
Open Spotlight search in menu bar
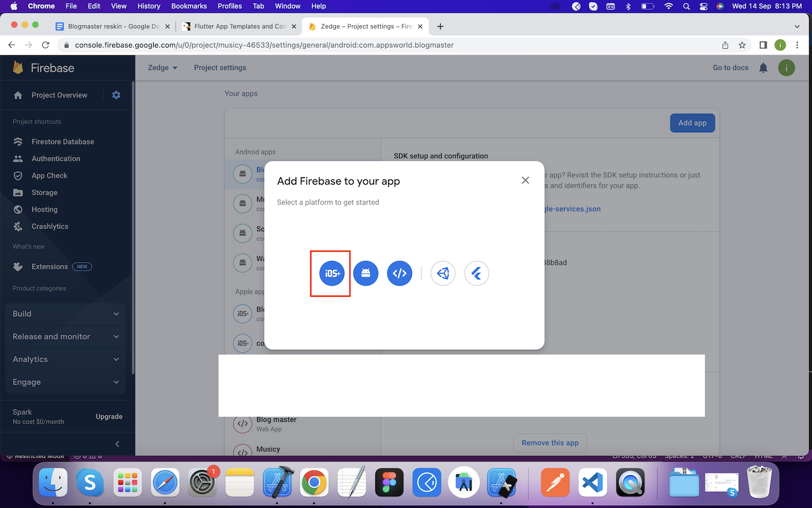(686, 6)
